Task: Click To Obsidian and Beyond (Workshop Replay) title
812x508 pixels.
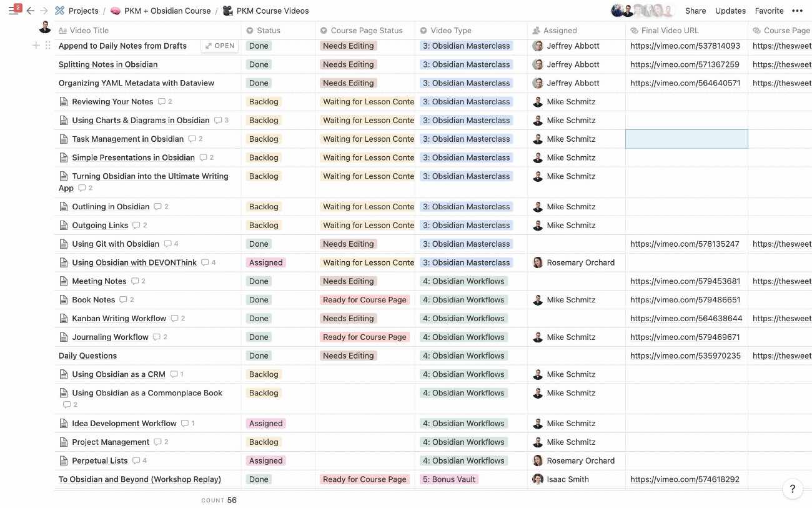Action: pyautogui.click(x=140, y=480)
